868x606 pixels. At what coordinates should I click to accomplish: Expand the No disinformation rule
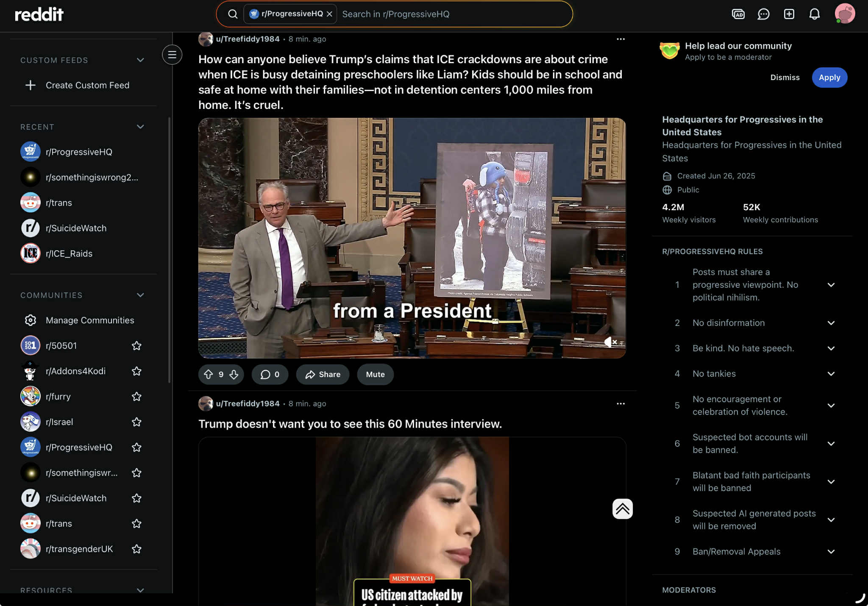coord(831,323)
